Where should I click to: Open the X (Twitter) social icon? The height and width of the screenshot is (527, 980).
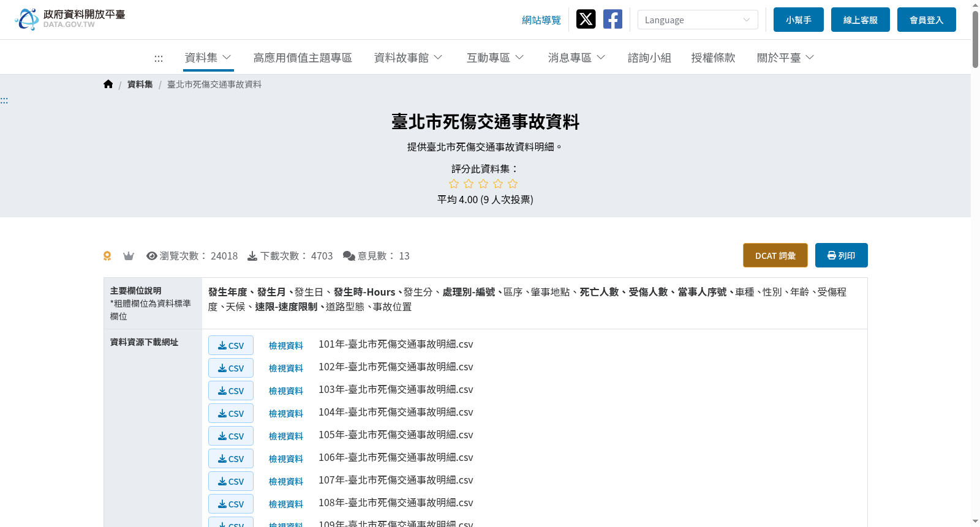pos(586,19)
